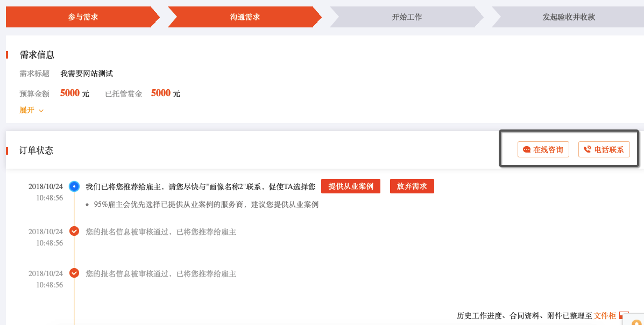Click the chevron arrow next to 展开
644x325 pixels.
pyautogui.click(x=41, y=111)
